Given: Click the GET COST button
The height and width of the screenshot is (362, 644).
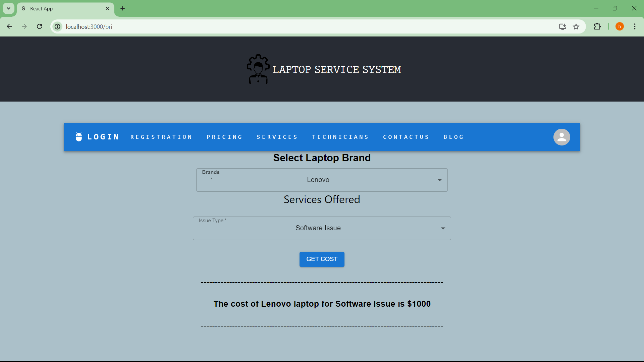Looking at the screenshot, I should 322,259.
